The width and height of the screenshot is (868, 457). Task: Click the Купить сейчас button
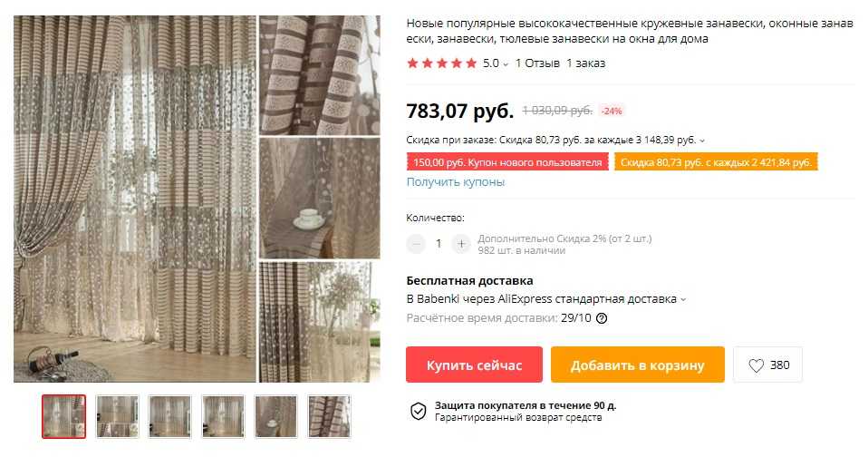click(x=474, y=365)
